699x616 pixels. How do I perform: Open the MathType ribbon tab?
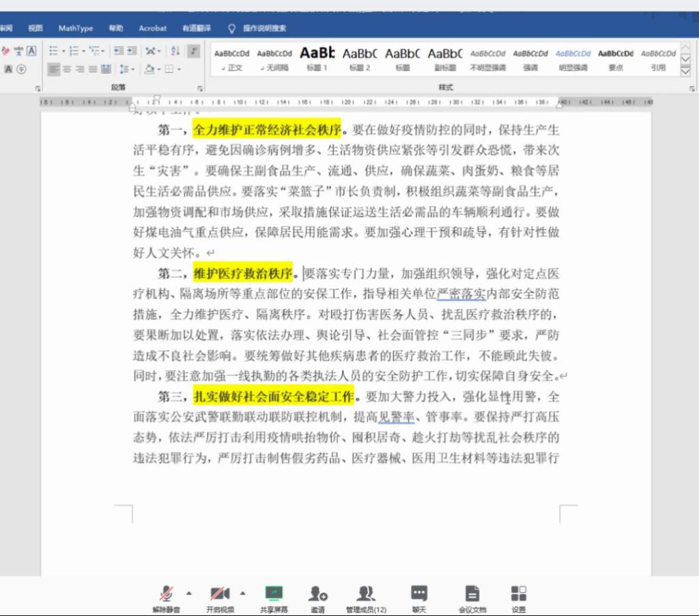pyautogui.click(x=76, y=28)
